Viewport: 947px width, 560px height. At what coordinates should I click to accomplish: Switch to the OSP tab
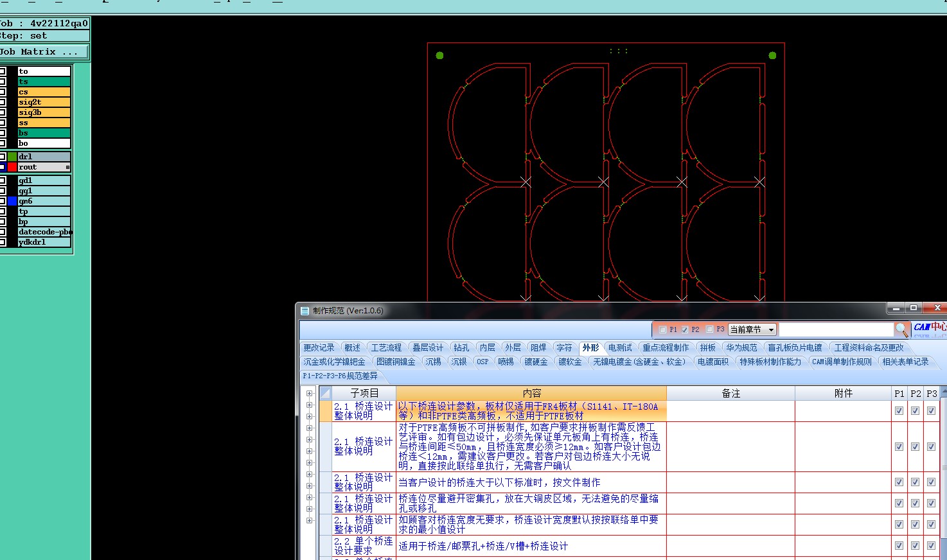point(482,362)
